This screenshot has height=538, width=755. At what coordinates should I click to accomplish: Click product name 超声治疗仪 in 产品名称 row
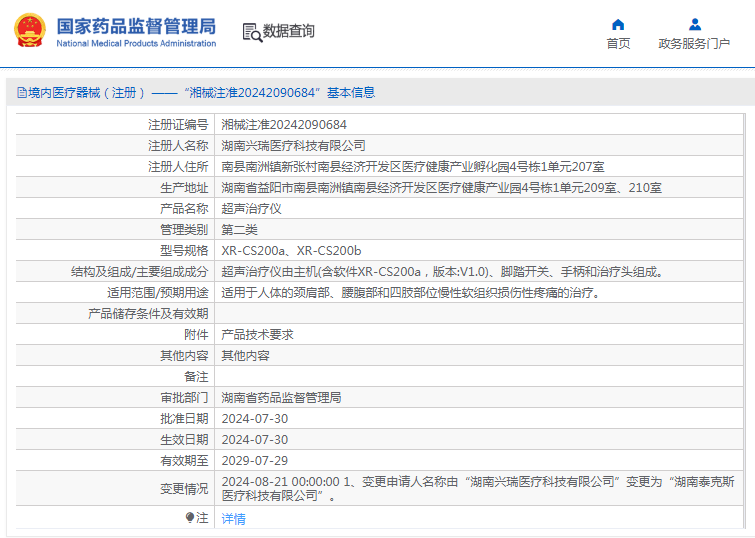[251, 209]
